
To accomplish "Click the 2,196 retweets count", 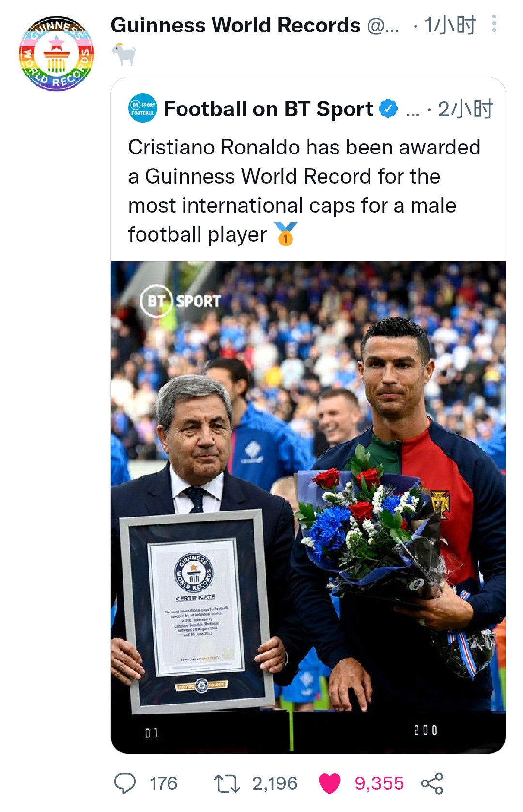I will click(x=275, y=783).
